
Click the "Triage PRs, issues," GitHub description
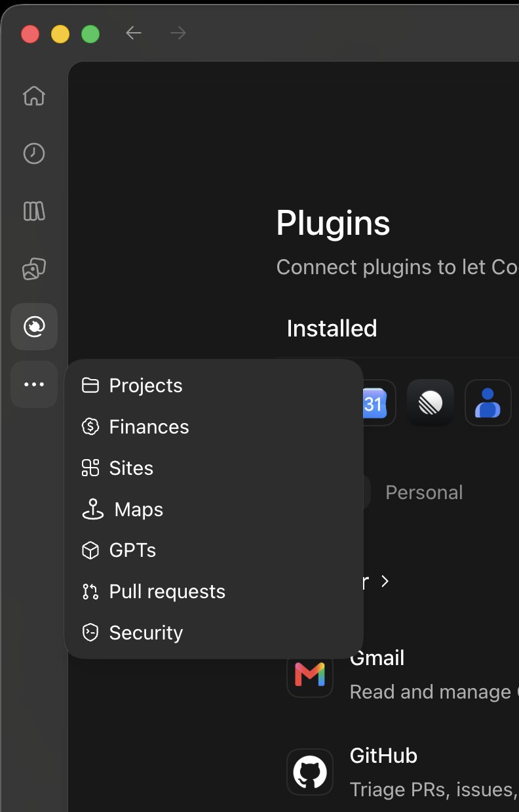click(x=433, y=789)
